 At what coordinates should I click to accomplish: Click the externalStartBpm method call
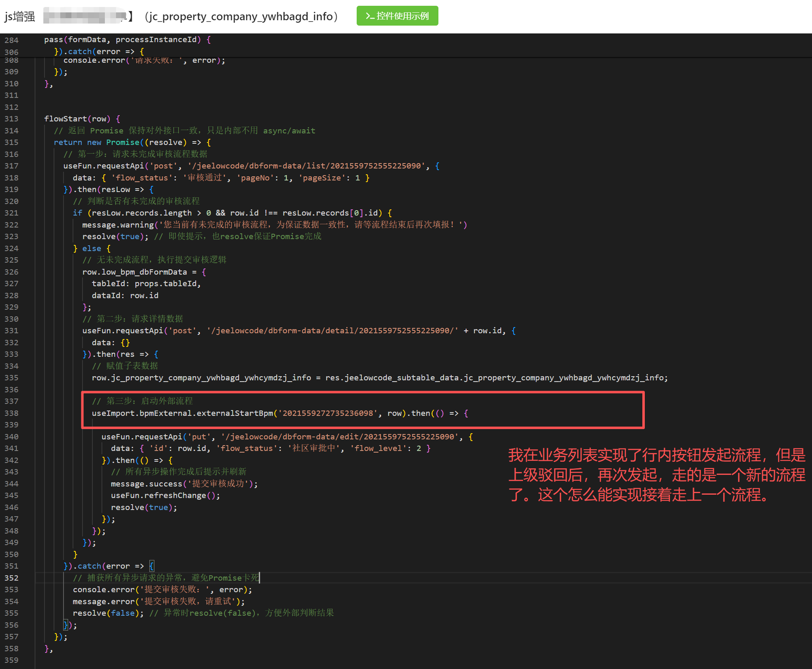click(x=234, y=413)
